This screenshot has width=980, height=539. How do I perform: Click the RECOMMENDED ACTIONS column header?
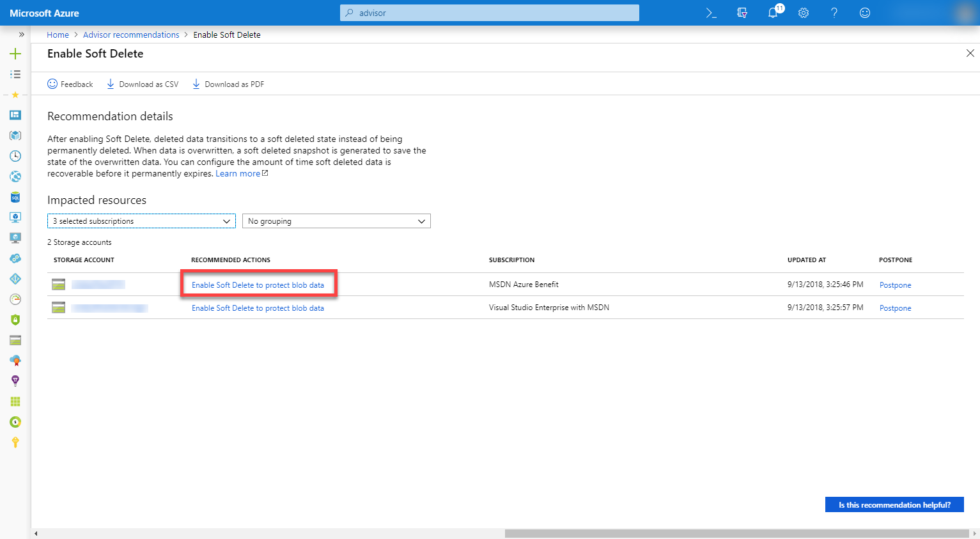pyautogui.click(x=231, y=260)
